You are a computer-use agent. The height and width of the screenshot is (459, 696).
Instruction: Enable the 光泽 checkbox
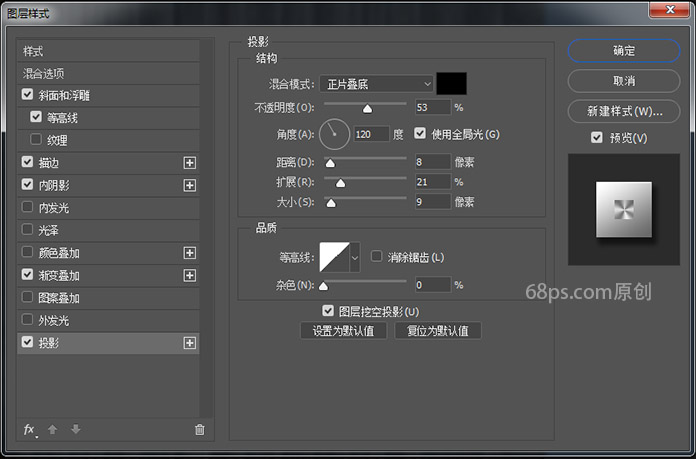pyautogui.click(x=28, y=229)
